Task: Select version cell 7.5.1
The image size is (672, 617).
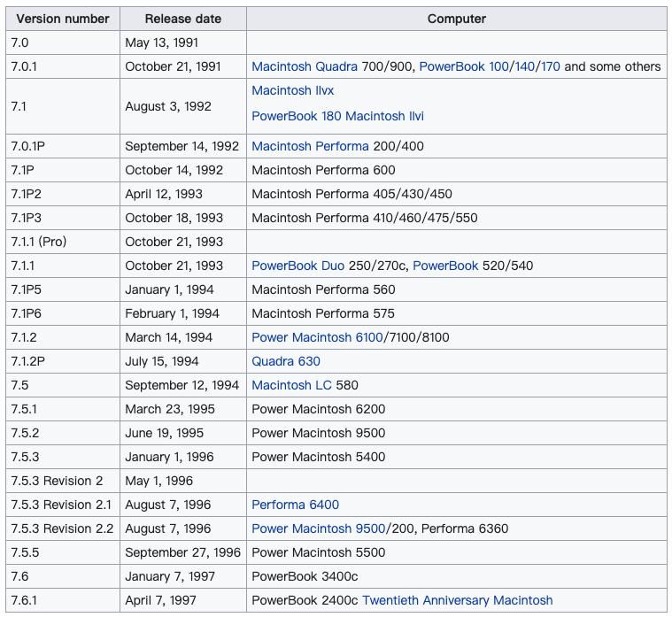Action: 63,409
